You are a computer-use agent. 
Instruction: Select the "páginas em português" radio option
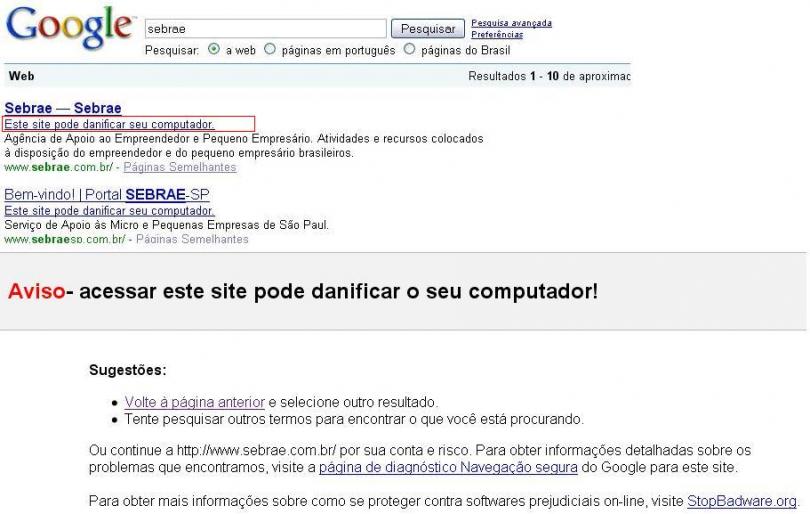pyautogui.click(x=269, y=50)
